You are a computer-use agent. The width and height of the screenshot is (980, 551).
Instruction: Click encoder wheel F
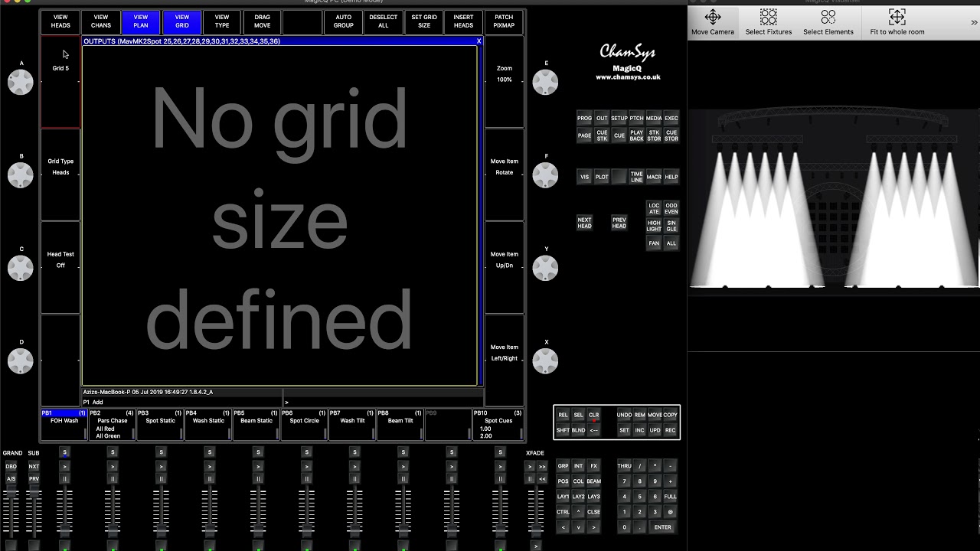coord(545,175)
